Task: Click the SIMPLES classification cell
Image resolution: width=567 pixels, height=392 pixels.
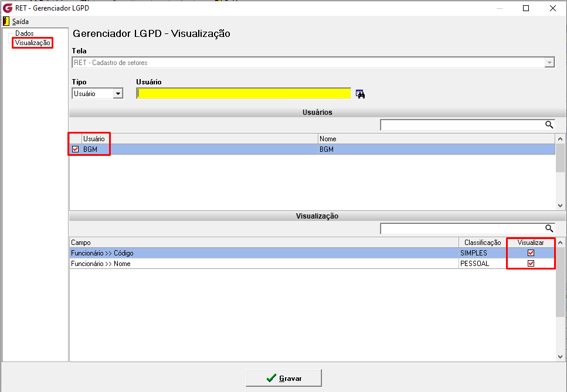Action: (483, 253)
